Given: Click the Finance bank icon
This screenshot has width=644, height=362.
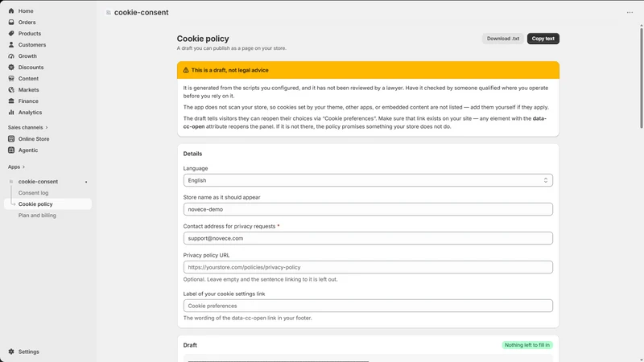Looking at the screenshot, I should tap(11, 101).
